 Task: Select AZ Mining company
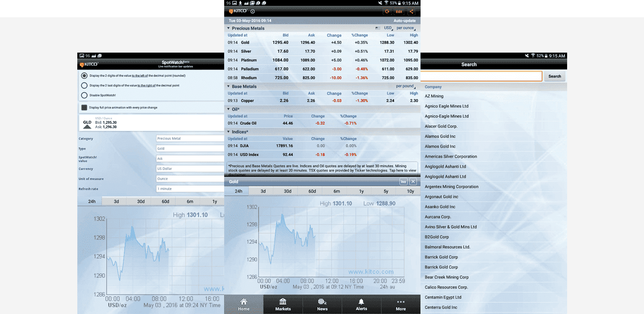[x=494, y=96]
